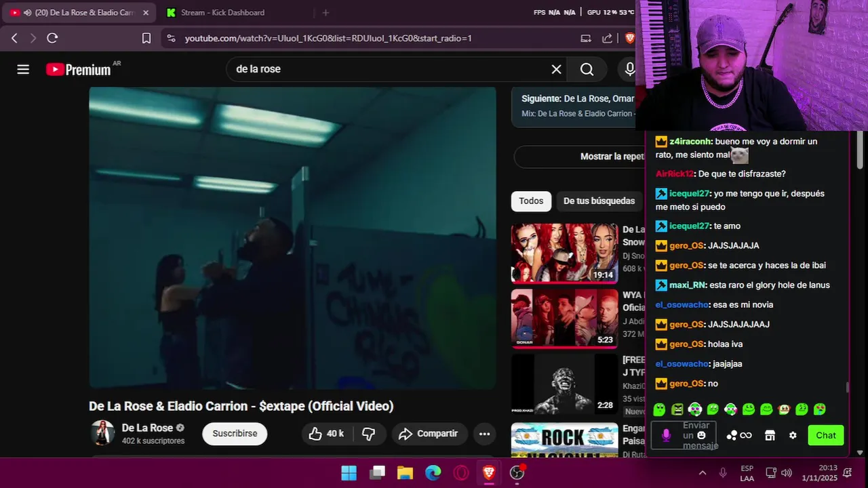The height and width of the screenshot is (488, 868).
Task: Open Task View on the taskbar
Action: point(377,472)
